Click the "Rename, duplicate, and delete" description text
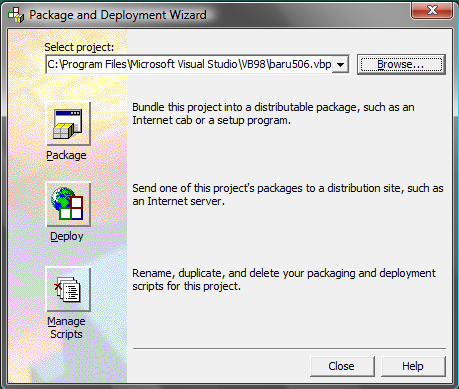Viewport: 459px width, 389px height. pos(284,280)
